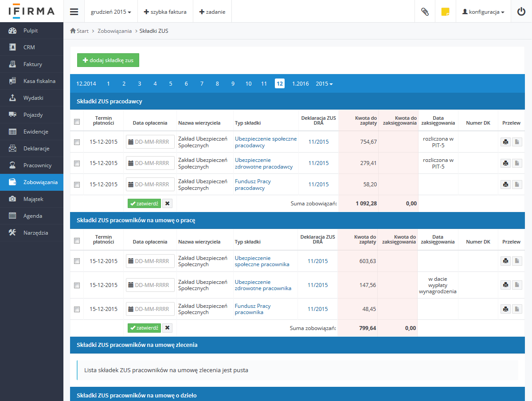532x401 pixels.
Task: Click cancel X button in pracodawcy section
Action: pyautogui.click(x=167, y=204)
